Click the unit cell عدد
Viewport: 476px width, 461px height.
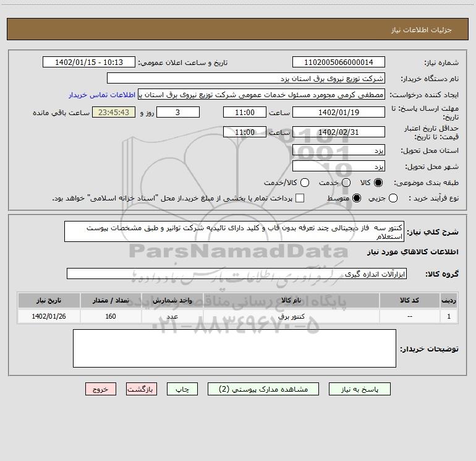(x=172, y=316)
